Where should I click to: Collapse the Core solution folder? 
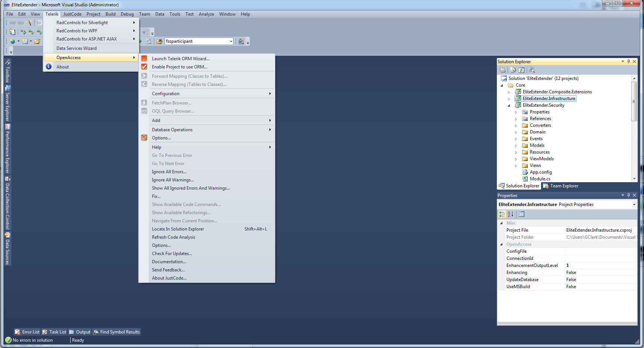point(502,85)
